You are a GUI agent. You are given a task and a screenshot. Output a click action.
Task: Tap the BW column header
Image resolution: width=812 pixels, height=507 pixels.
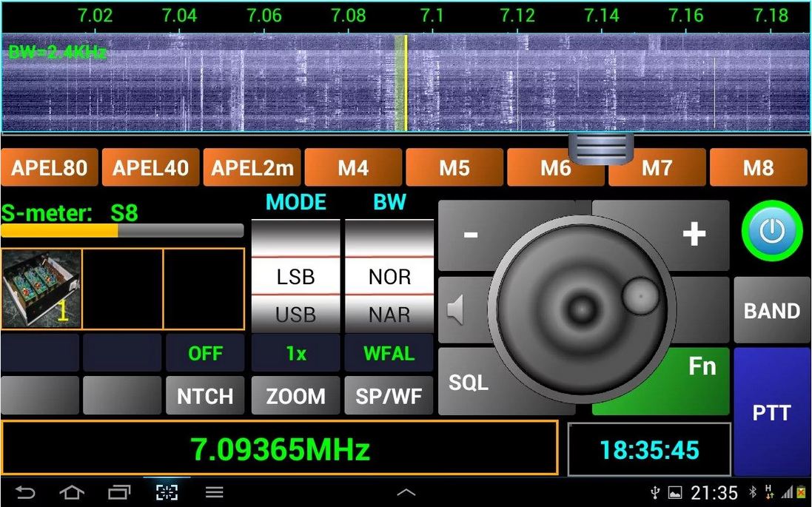(x=389, y=202)
